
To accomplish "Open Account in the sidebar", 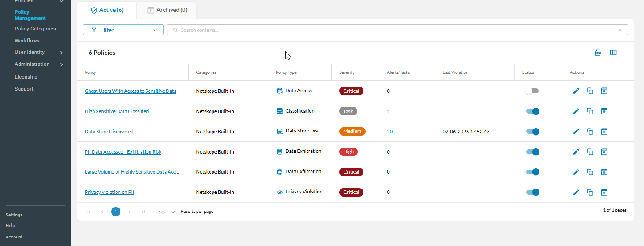I will 14,237.
